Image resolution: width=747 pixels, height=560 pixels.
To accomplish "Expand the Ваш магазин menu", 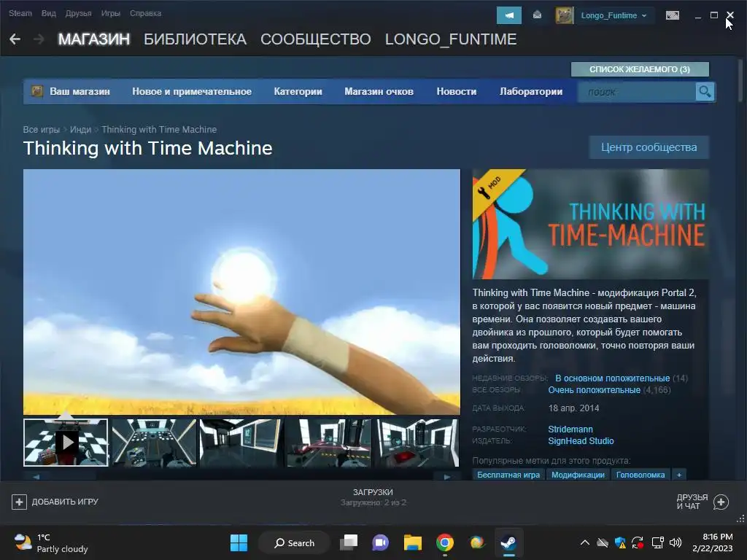I will click(80, 91).
